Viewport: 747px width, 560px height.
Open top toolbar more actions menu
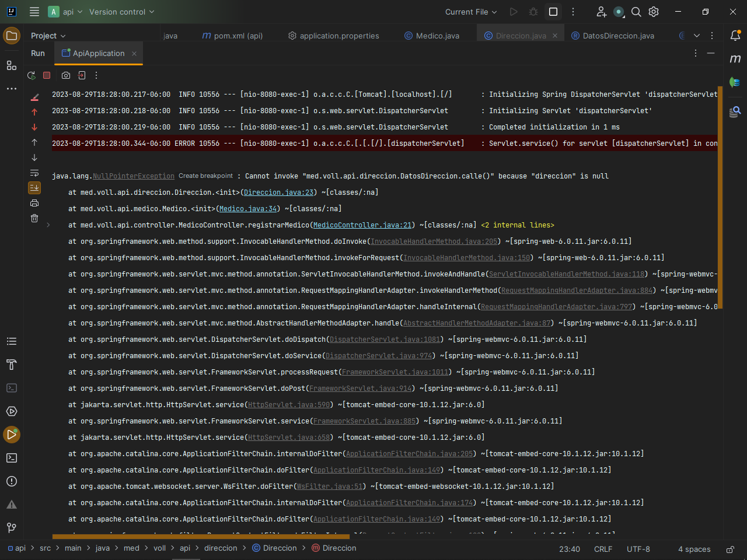[x=573, y=12]
